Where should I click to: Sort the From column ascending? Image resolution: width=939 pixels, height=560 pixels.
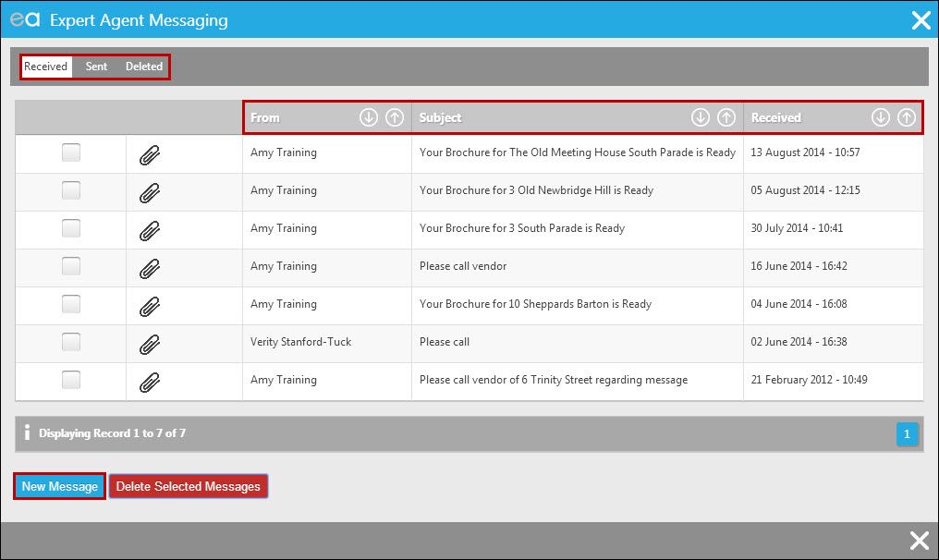(x=395, y=117)
